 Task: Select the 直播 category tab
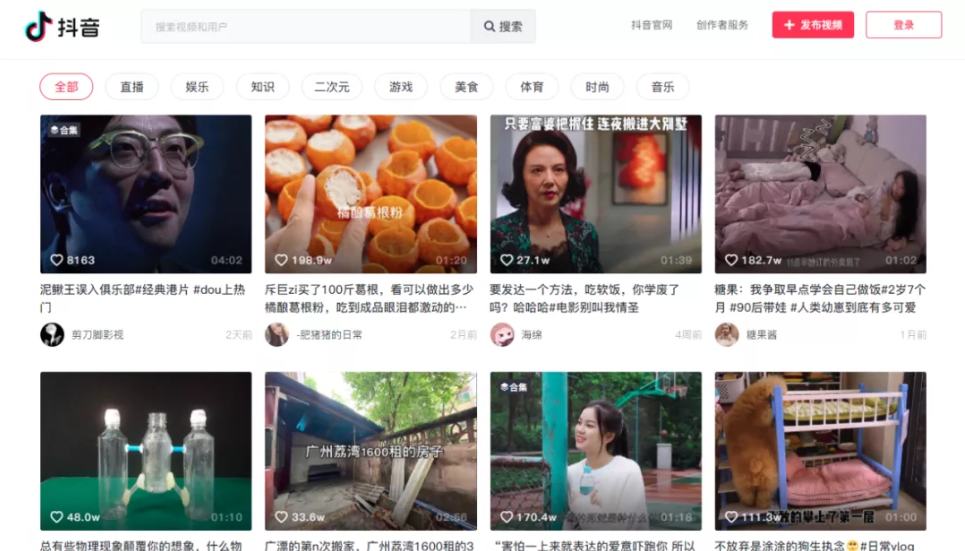click(x=132, y=87)
